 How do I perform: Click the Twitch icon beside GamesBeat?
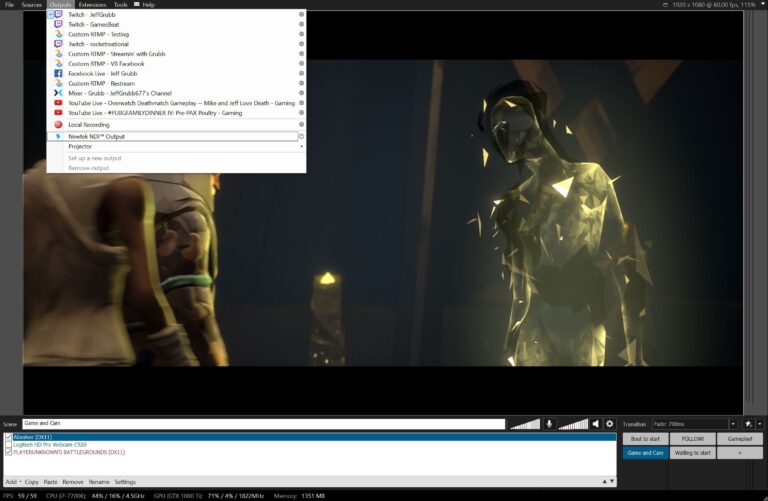(58, 24)
